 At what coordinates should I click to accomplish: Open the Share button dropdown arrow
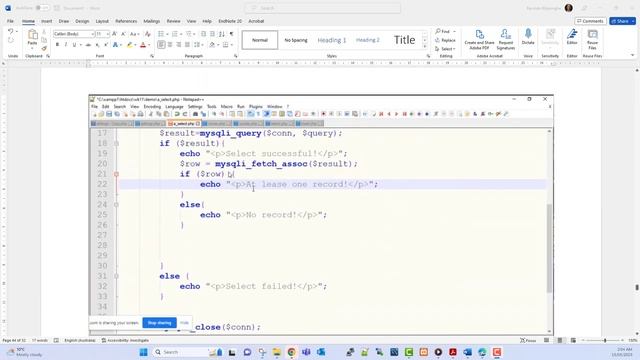click(633, 21)
